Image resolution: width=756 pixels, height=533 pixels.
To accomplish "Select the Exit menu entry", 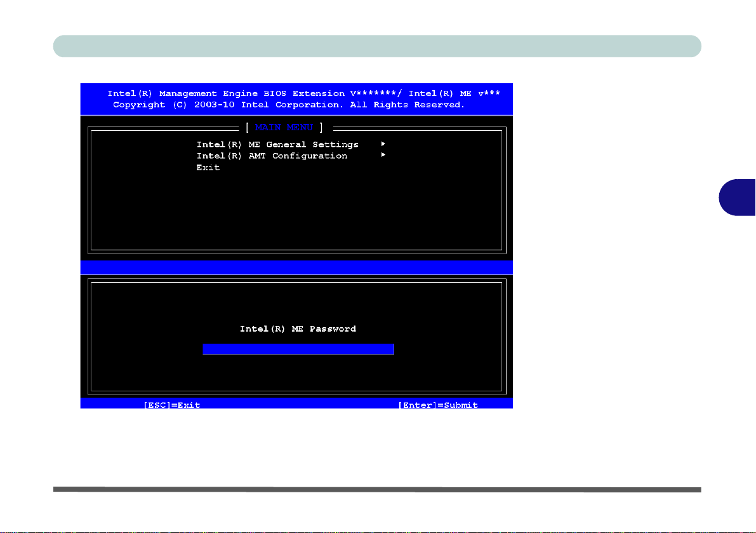I will tap(208, 167).
